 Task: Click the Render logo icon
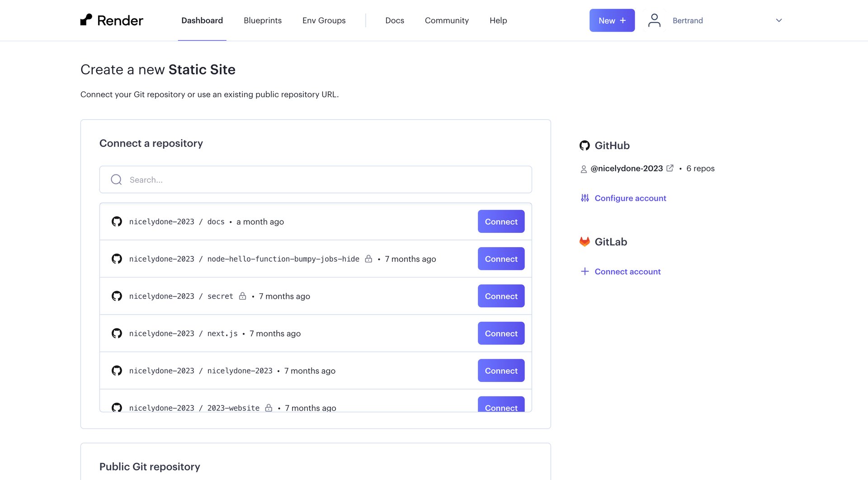pyautogui.click(x=86, y=19)
